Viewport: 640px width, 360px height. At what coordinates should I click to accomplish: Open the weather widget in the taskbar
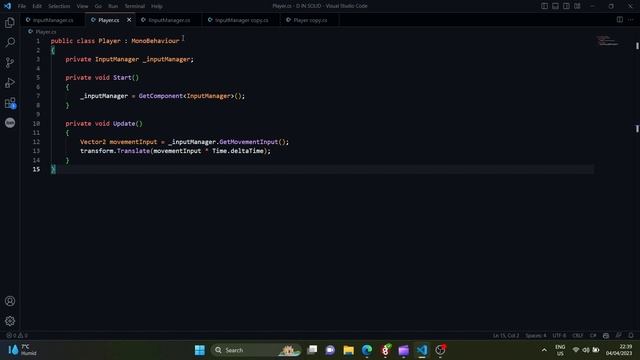(x=22, y=350)
